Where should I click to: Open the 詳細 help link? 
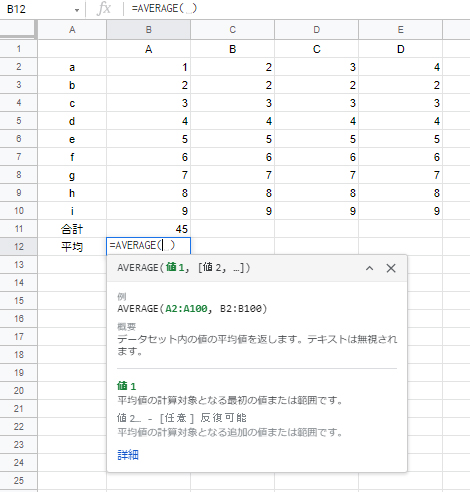point(128,455)
